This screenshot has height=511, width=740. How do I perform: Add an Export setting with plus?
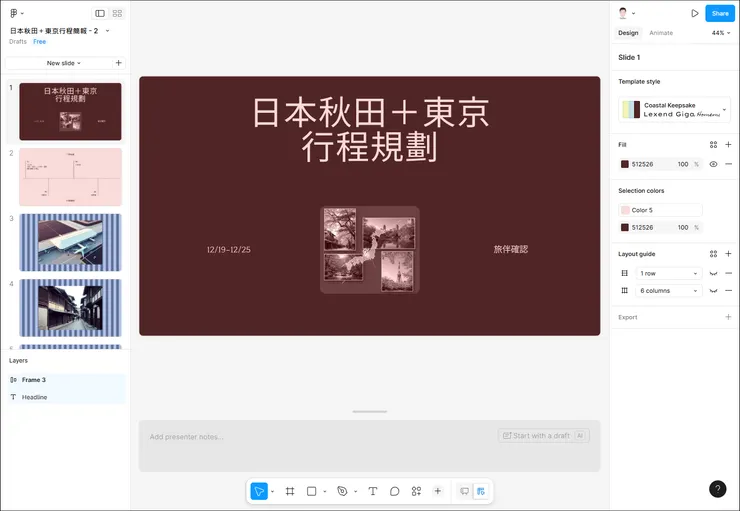728,317
